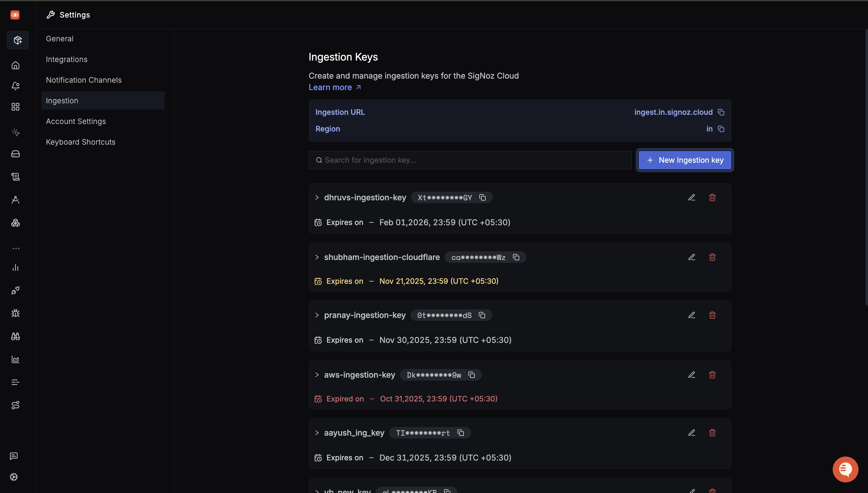This screenshot has height=493, width=868.
Task: Copy the Region value
Action: [x=721, y=129]
